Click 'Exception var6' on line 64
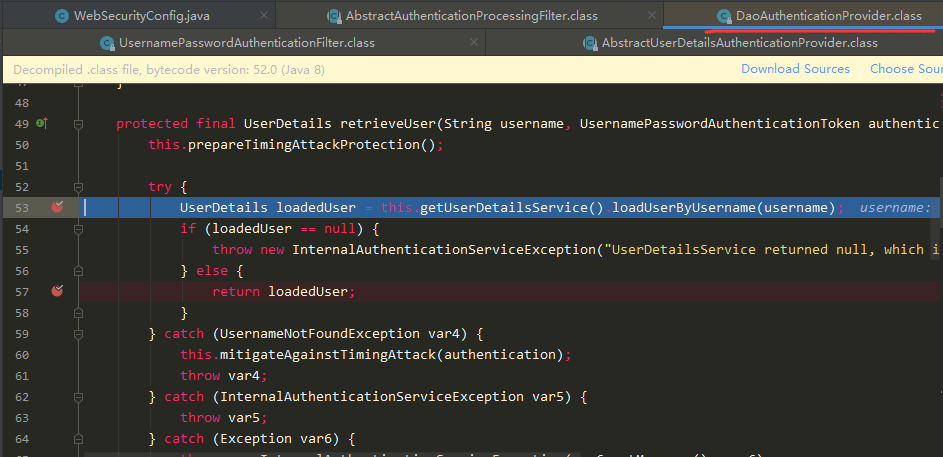 (x=275, y=439)
